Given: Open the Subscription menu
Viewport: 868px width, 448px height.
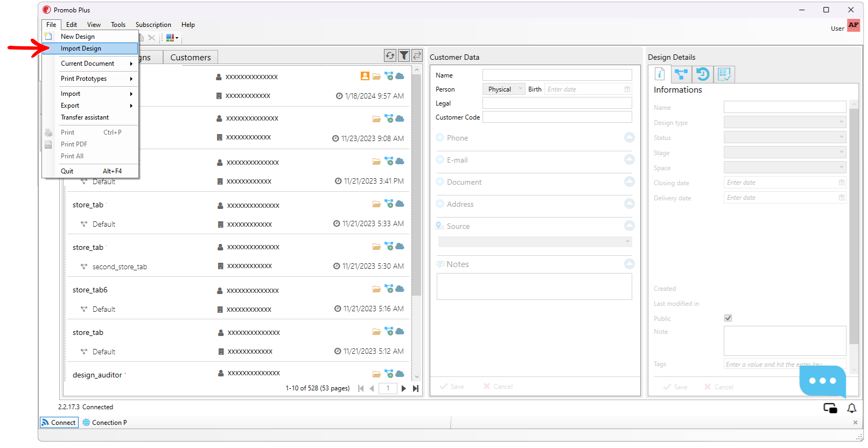Looking at the screenshot, I should (x=153, y=25).
